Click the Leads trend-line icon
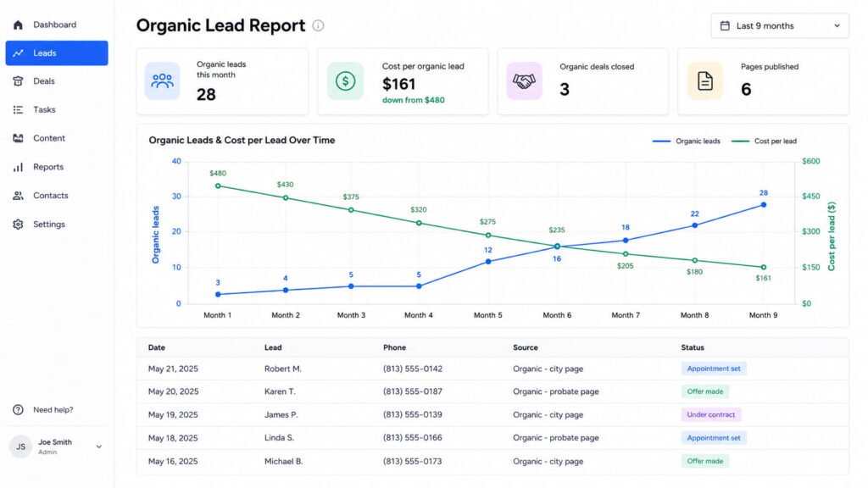The image size is (868, 488). pyautogui.click(x=18, y=53)
